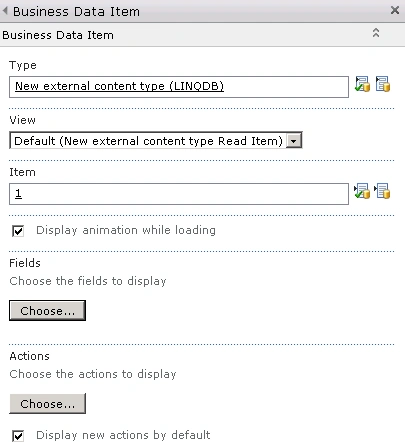Click the New external content type (LINQDB) link
The image size is (405, 442).
pos(119,86)
